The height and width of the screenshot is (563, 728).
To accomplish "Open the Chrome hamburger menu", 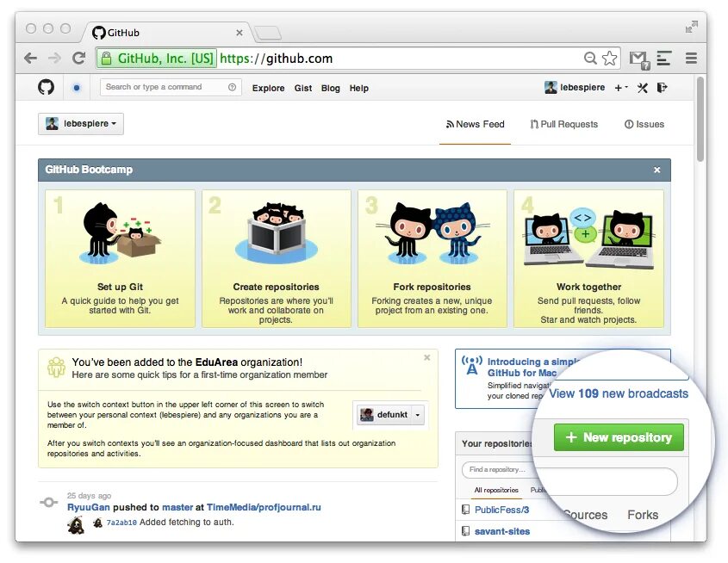I will (691, 58).
